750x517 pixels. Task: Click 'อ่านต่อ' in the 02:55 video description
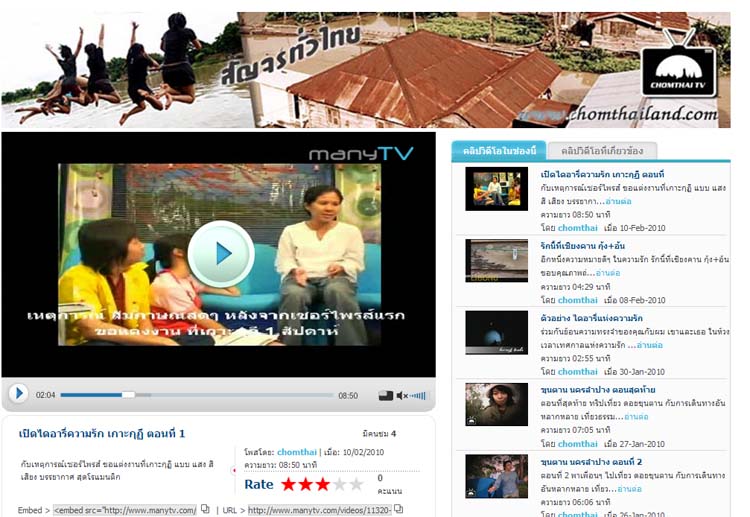pyautogui.click(x=650, y=345)
